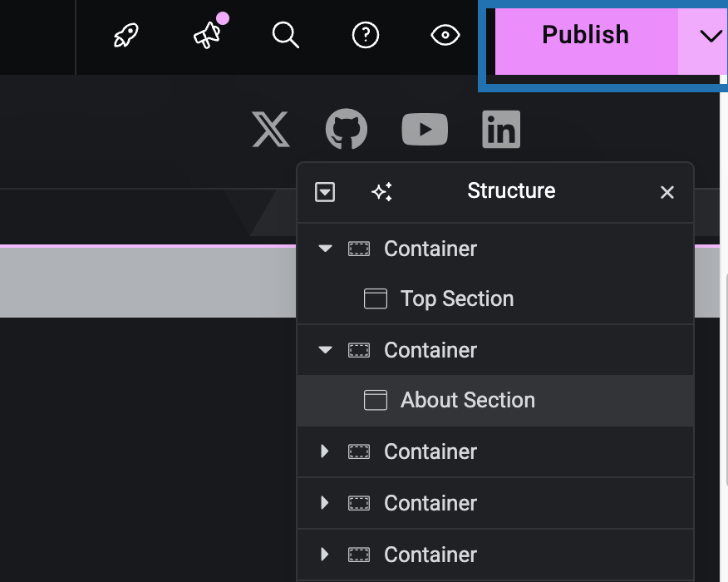
Task: Click the LinkedIn social icon
Action: tap(501, 129)
